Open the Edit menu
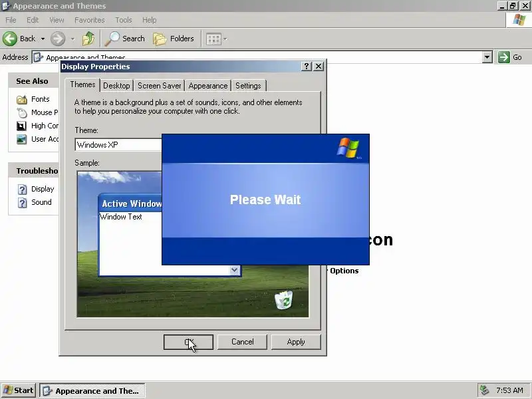This screenshot has width=532, height=399. click(33, 20)
